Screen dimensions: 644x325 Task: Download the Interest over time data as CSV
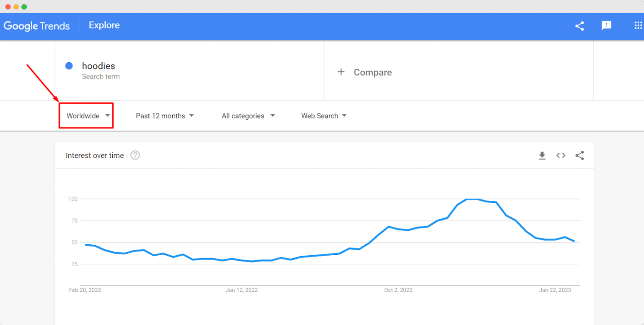(542, 155)
